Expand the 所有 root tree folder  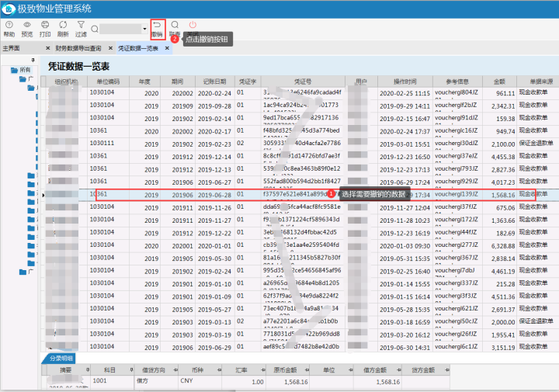click(14, 70)
